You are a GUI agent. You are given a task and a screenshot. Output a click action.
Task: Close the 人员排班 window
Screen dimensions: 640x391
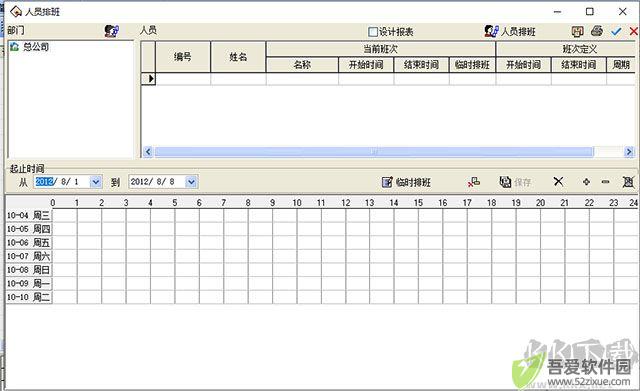622,11
